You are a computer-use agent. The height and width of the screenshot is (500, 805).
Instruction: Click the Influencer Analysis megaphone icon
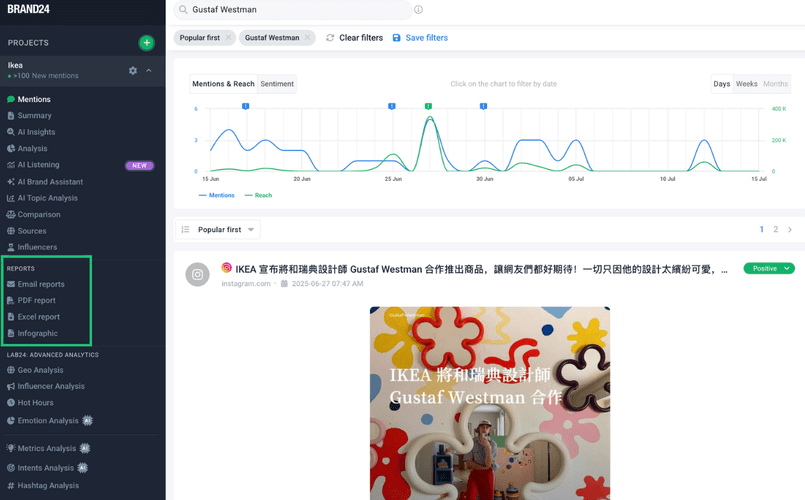tap(11, 386)
